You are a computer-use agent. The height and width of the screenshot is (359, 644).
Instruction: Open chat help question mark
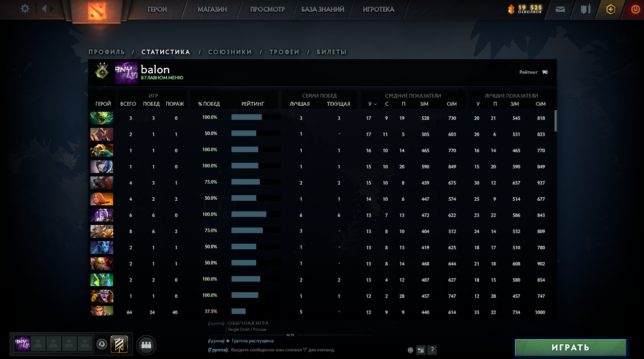[x=432, y=350]
